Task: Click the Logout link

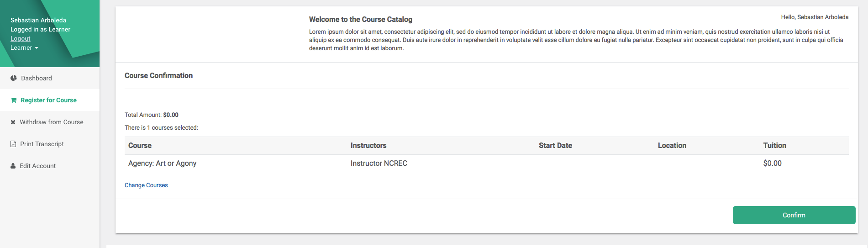Action: click(x=21, y=38)
